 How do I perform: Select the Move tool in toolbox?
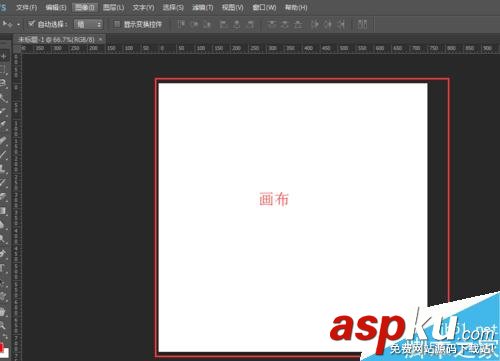click(4, 56)
